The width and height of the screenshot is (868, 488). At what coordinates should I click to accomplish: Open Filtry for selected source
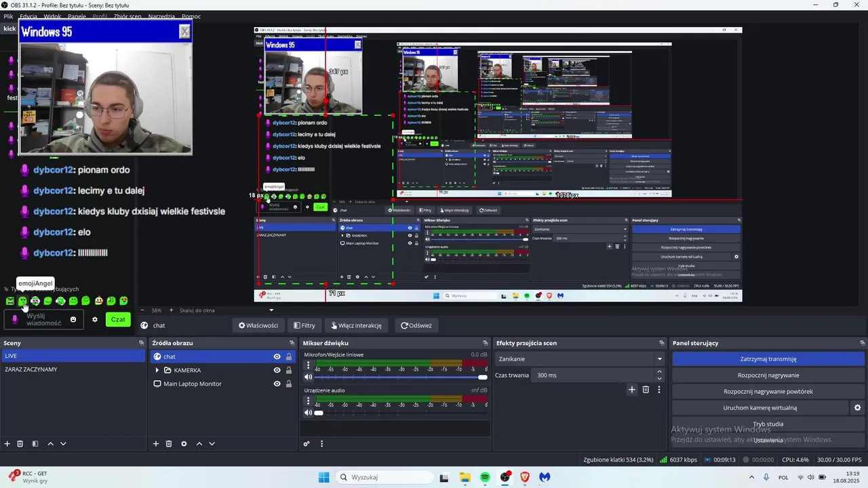[x=304, y=325]
